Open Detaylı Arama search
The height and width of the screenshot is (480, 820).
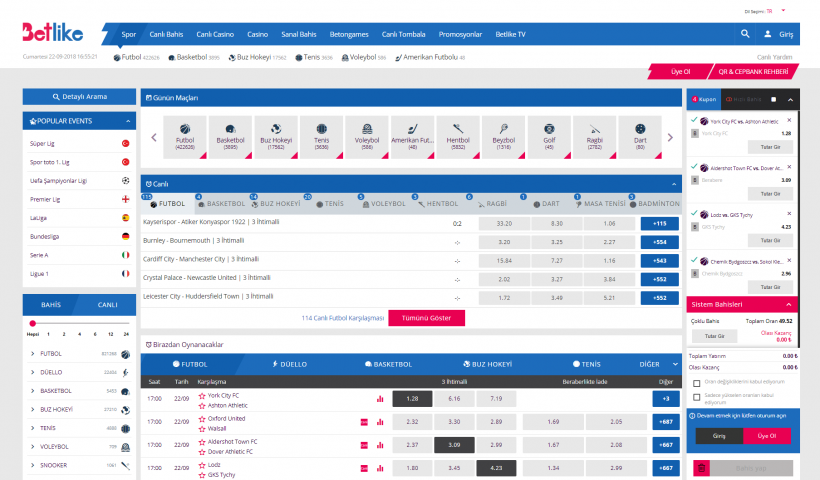pos(79,97)
